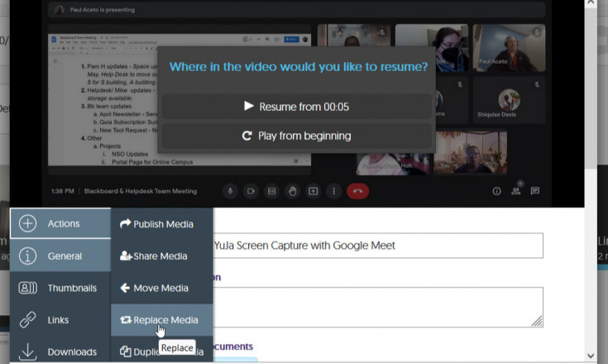The width and height of the screenshot is (608, 364).
Task: Click the camera icon in the Meet bar
Action: pos(251,191)
